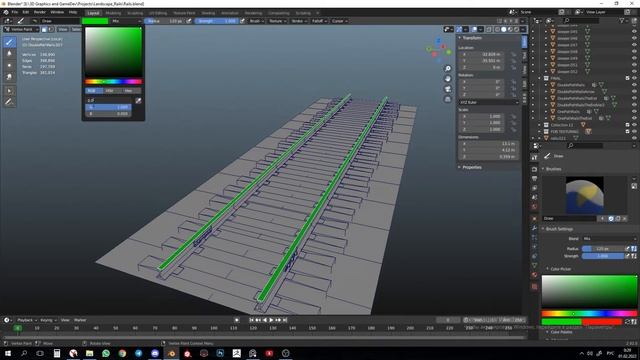
Task: Jump to the first frame in timeline
Action: pos(251,320)
